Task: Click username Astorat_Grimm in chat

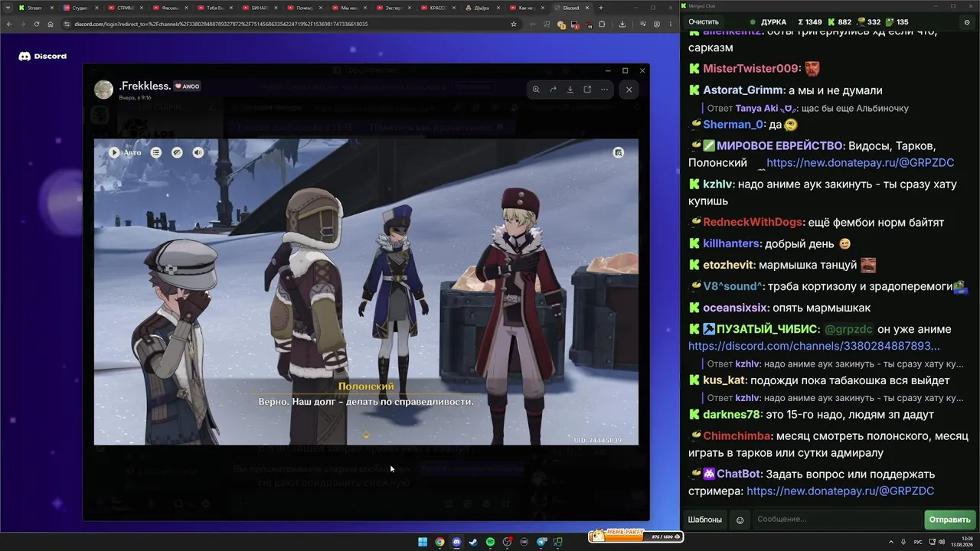Action: pos(743,90)
